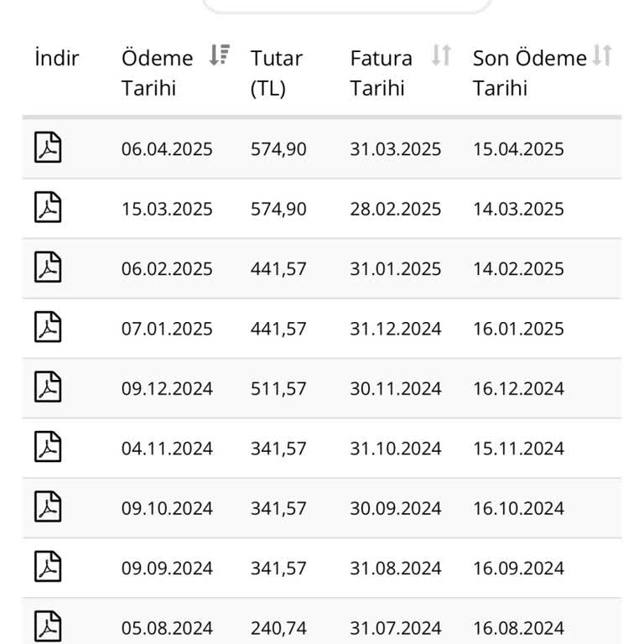The height and width of the screenshot is (644, 644).
Task: Select the 441,57 amount beside 06.02.2025
Action: click(278, 269)
